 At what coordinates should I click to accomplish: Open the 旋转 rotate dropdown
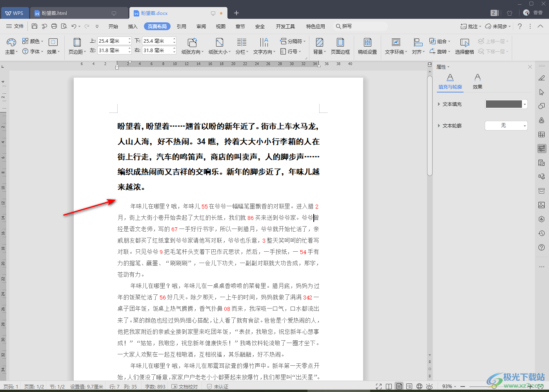pyautogui.click(x=440, y=51)
